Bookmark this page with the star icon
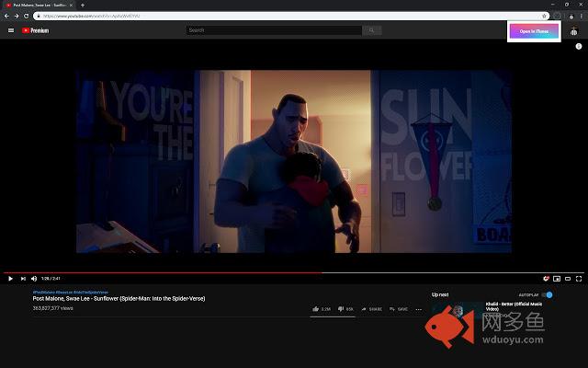 544,16
